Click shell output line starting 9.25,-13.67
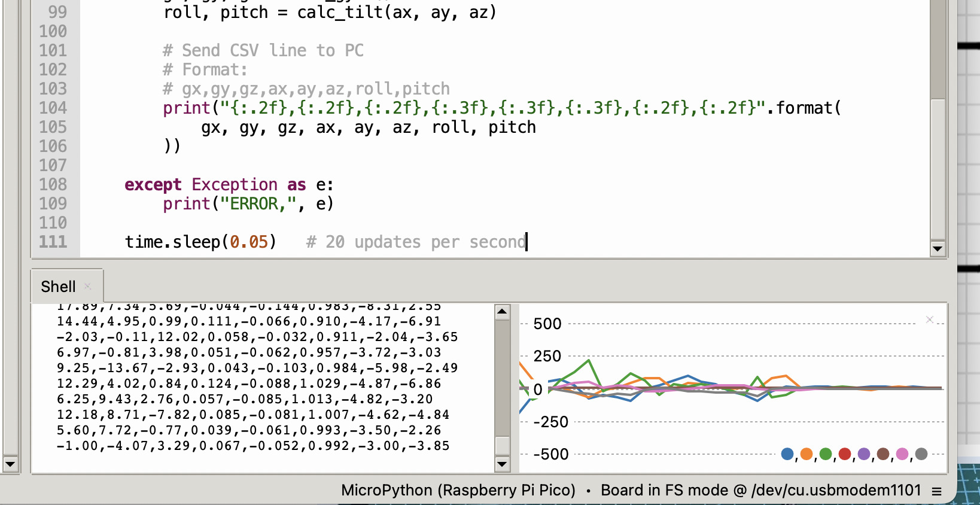 coord(257,368)
